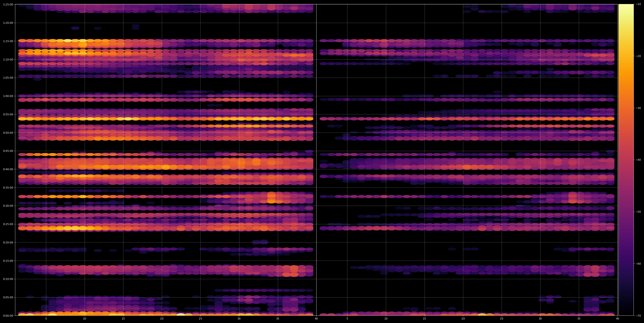Select the y-axis label 1:20:00
644x323 pixels.
pos(8,23)
